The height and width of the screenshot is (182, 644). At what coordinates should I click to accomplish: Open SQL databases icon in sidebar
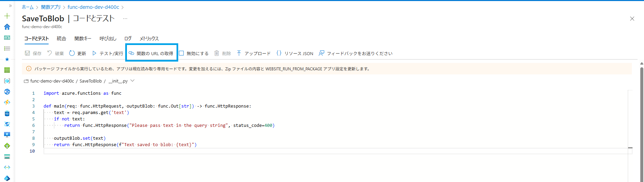pyautogui.click(x=7, y=113)
